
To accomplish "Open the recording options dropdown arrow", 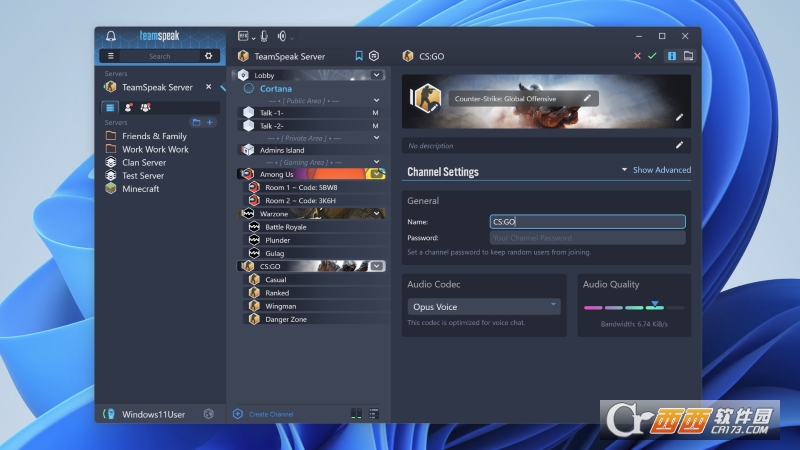I will coord(254,38).
